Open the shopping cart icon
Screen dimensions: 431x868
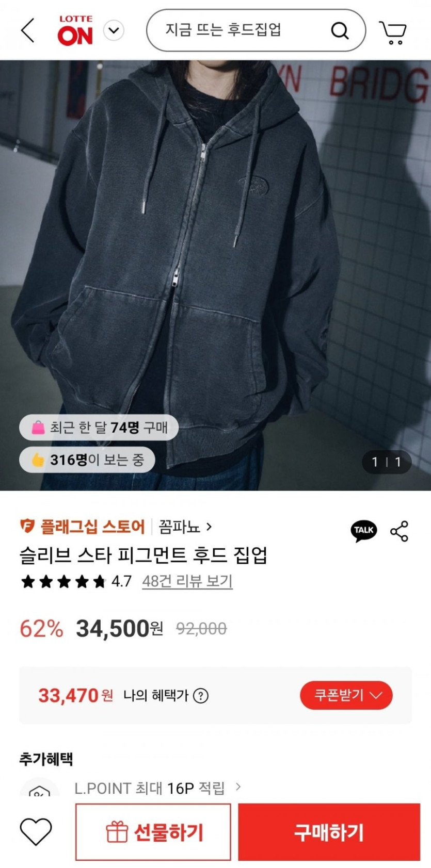(393, 32)
